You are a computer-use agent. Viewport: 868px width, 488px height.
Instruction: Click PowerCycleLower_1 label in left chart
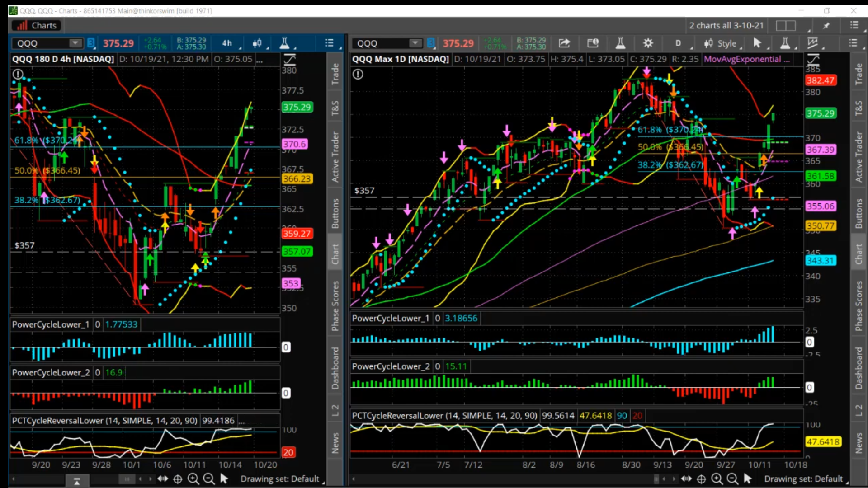[x=50, y=324]
